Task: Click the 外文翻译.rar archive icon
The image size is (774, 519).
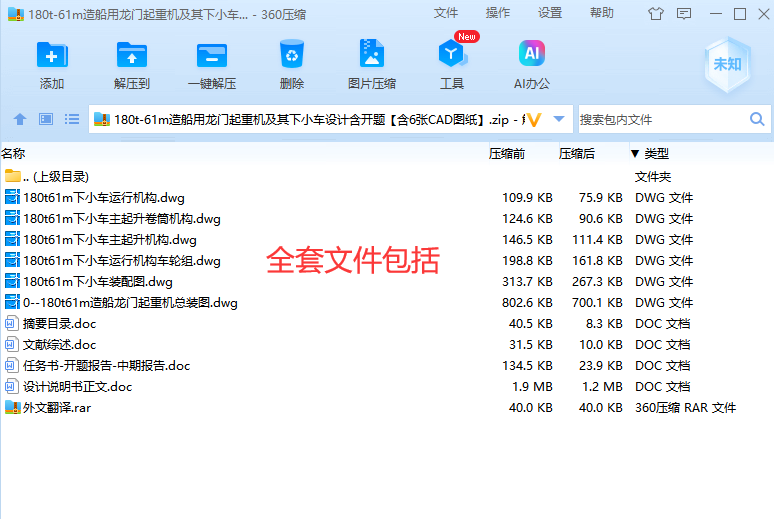Action: [x=12, y=407]
